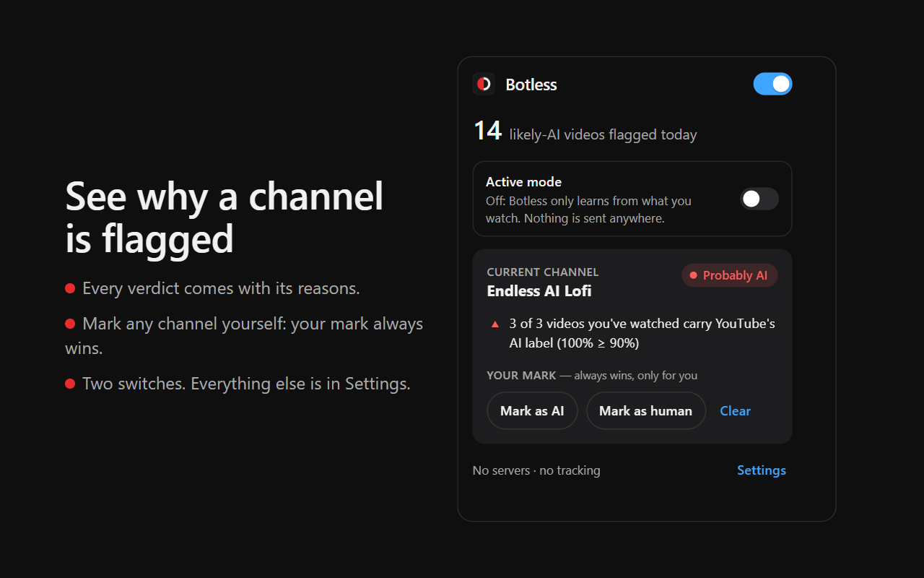Click the Mark as AI button
Image resolution: width=924 pixels, height=578 pixels.
click(x=532, y=410)
